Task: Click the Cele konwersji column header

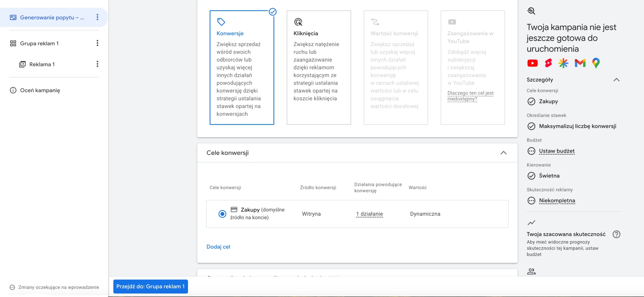Action: pyautogui.click(x=225, y=188)
